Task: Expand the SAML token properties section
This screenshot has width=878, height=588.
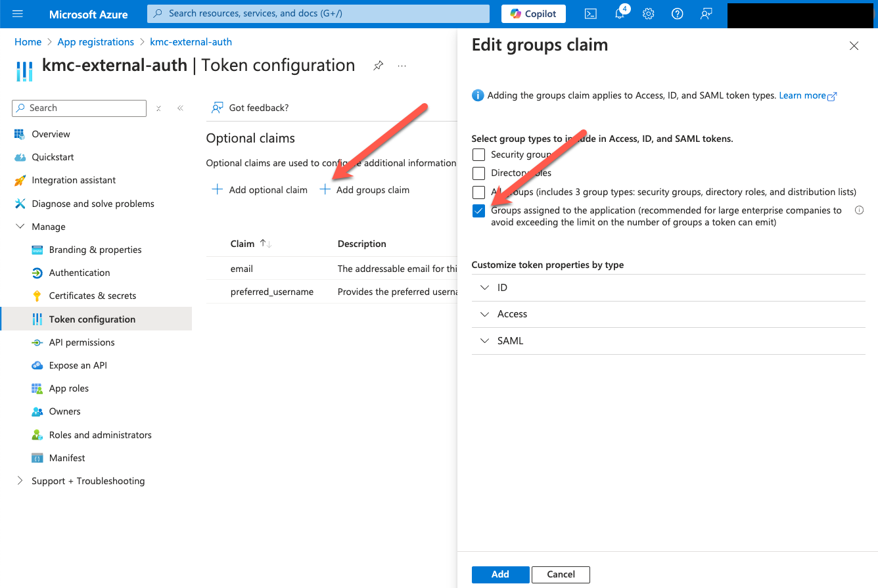Action: click(x=484, y=340)
